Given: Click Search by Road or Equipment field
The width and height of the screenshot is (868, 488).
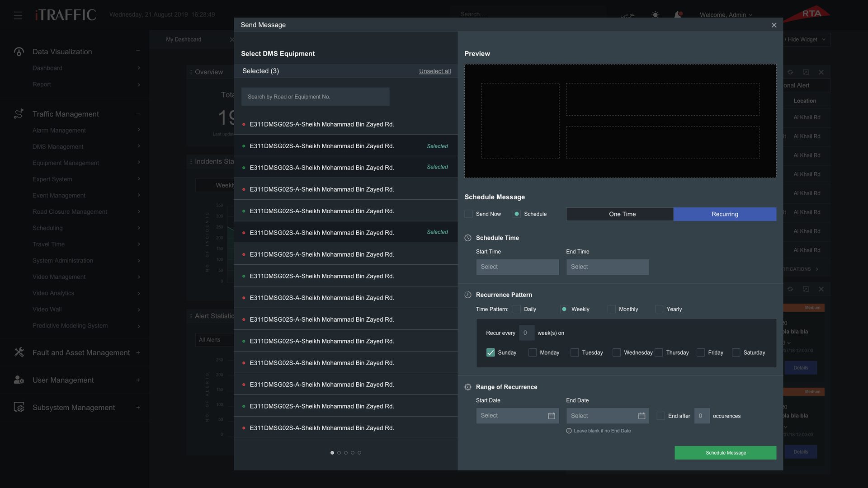Looking at the screenshot, I should click(x=315, y=97).
